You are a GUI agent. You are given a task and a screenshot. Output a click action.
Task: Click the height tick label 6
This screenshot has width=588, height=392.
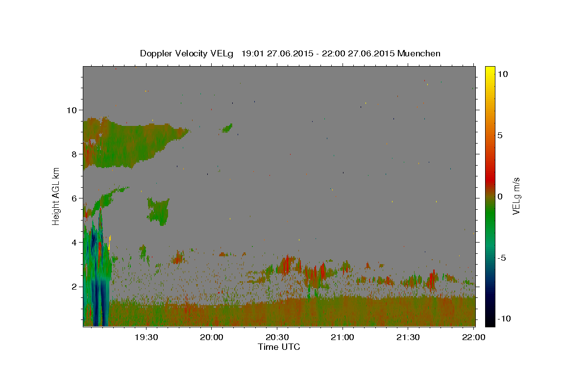pos(74,198)
